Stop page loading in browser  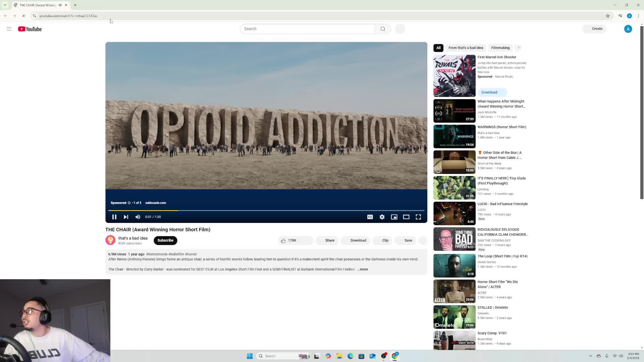[23, 16]
